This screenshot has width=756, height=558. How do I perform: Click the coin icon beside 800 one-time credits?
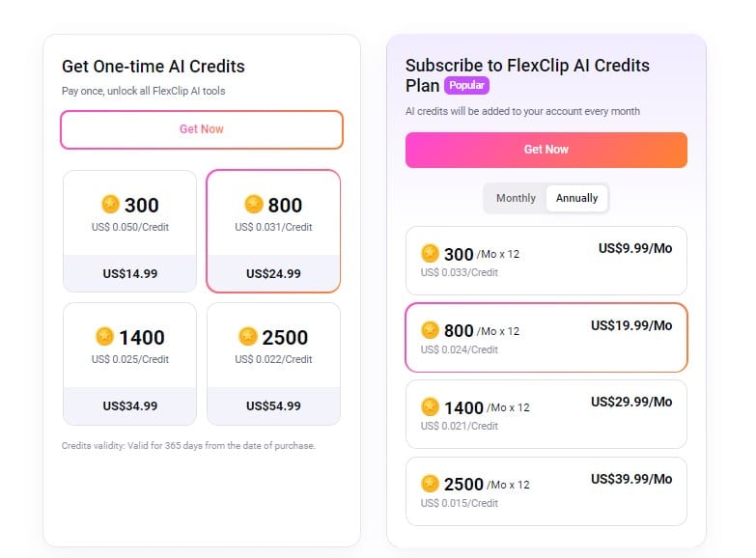(254, 205)
